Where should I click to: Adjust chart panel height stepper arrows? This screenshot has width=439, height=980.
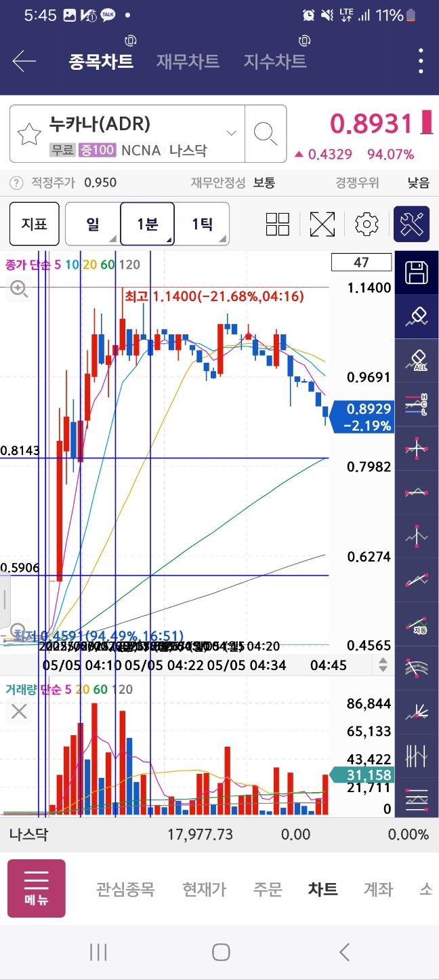pos(383,665)
